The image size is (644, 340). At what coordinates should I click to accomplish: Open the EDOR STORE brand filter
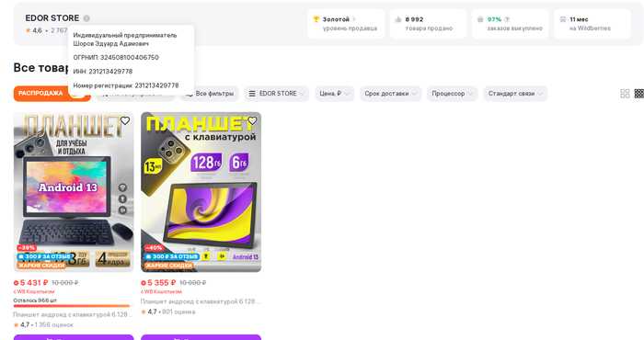tap(276, 94)
